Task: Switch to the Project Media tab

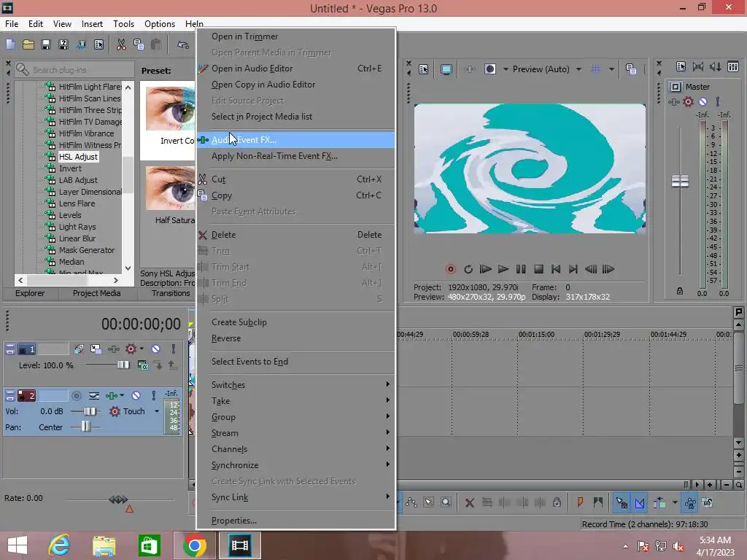Action: 96,293
